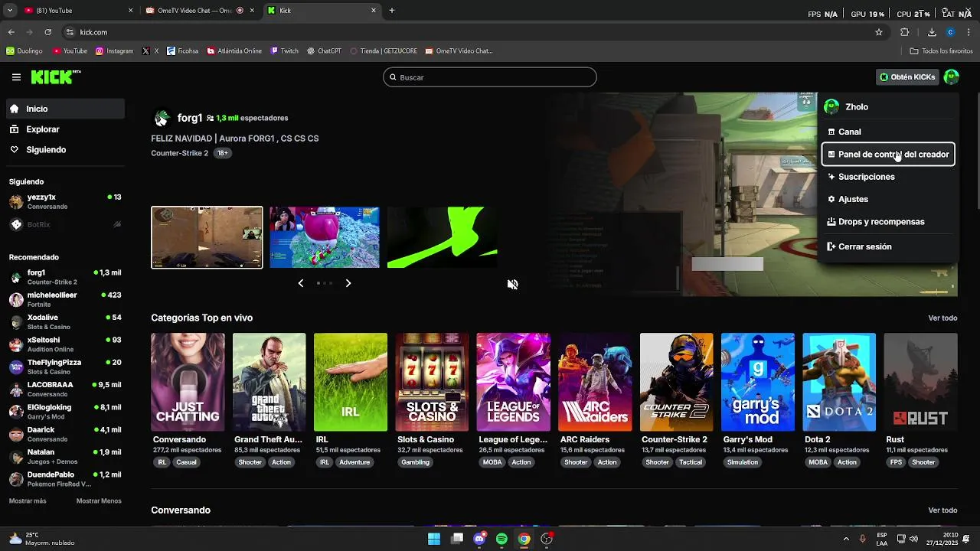Select Suscripciones from the user menu

point(888,177)
